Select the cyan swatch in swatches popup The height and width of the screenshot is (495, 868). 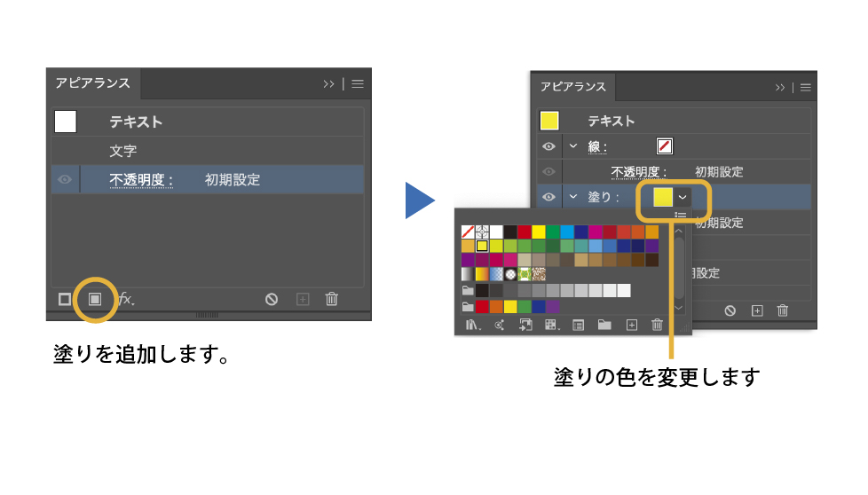(x=567, y=232)
